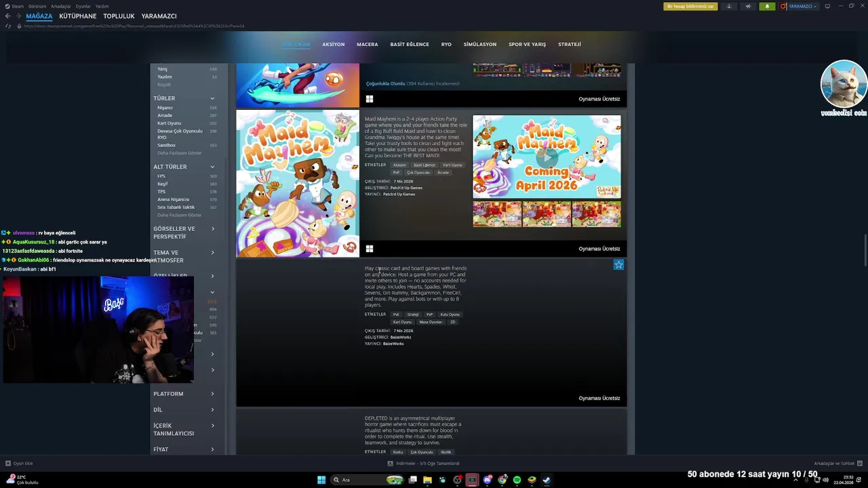Filter by the Sandbox genre

pos(167,145)
